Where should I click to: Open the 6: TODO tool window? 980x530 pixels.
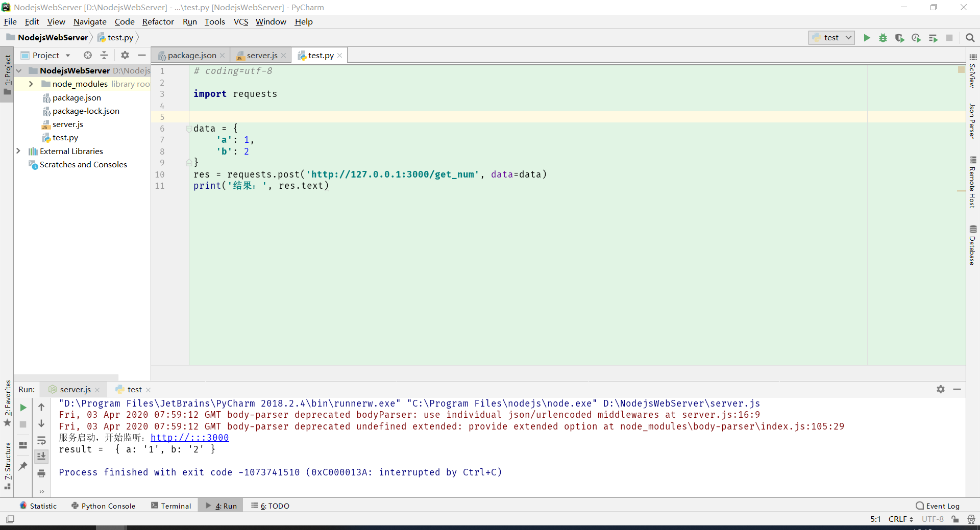coord(271,506)
